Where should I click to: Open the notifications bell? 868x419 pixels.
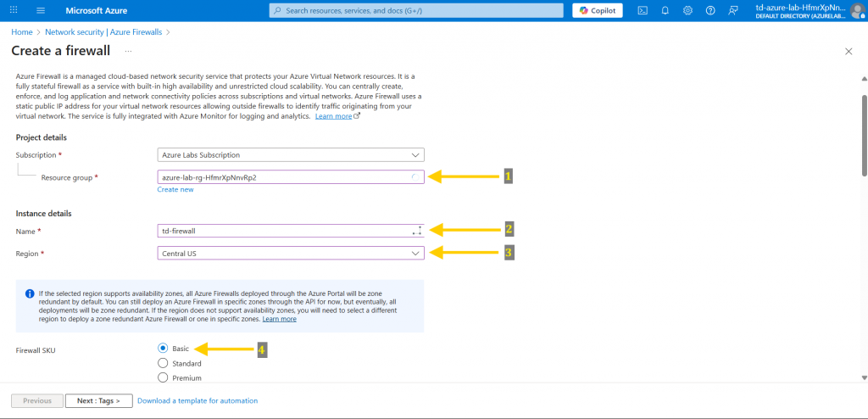point(665,10)
